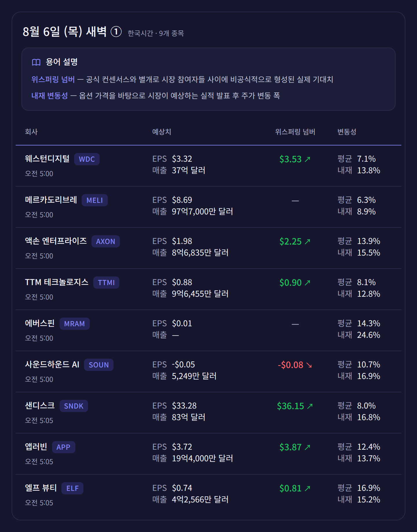417x532 pixels.
Task: Select the 에버스핀 company row name
Action: pyautogui.click(x=40, y=323)
